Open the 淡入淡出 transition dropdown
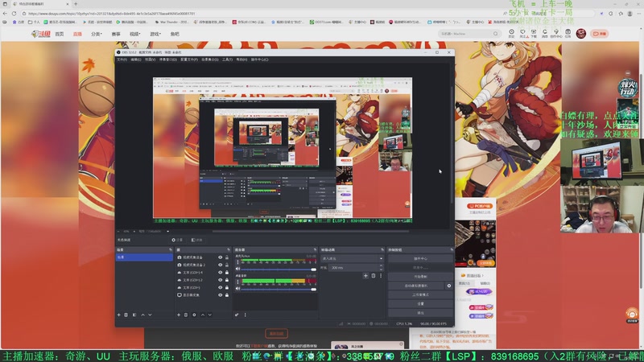644x362 pixels. pos(352,258)
